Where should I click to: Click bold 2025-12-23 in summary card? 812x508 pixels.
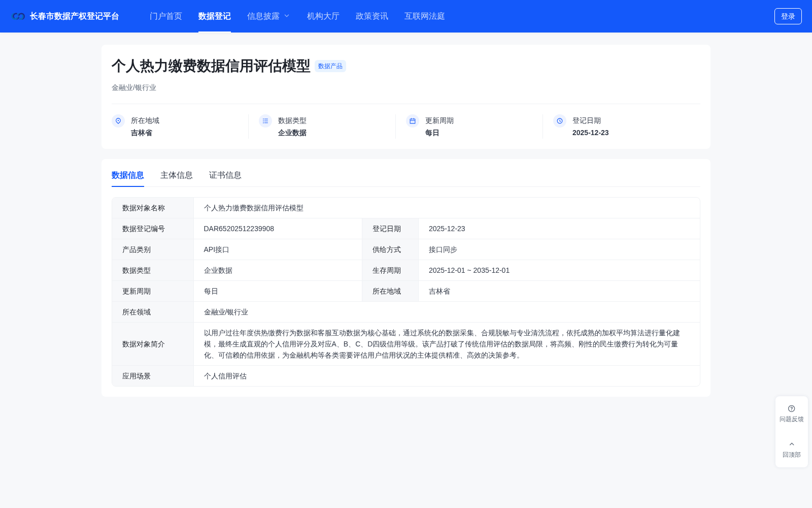[x=591, y=133]
